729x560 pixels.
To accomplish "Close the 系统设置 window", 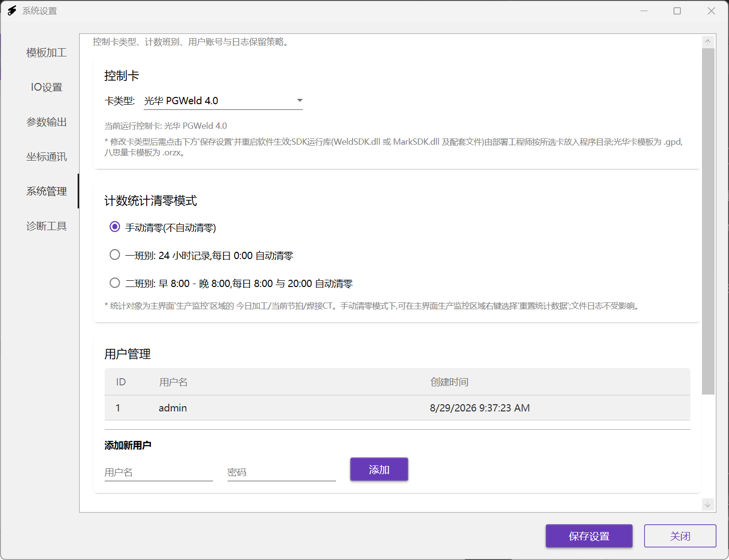I will click(x=711, y=11).
